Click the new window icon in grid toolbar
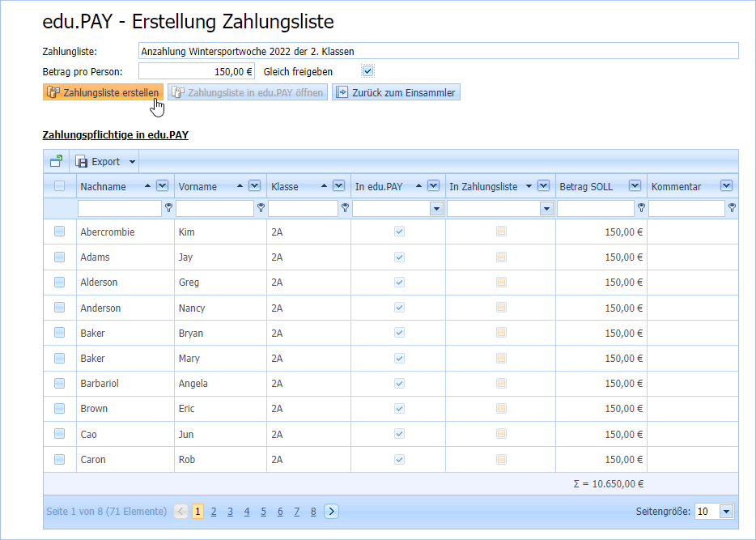The height and width of the screenshot is (540, 756). pyautogui.click(x=56, y=161)
